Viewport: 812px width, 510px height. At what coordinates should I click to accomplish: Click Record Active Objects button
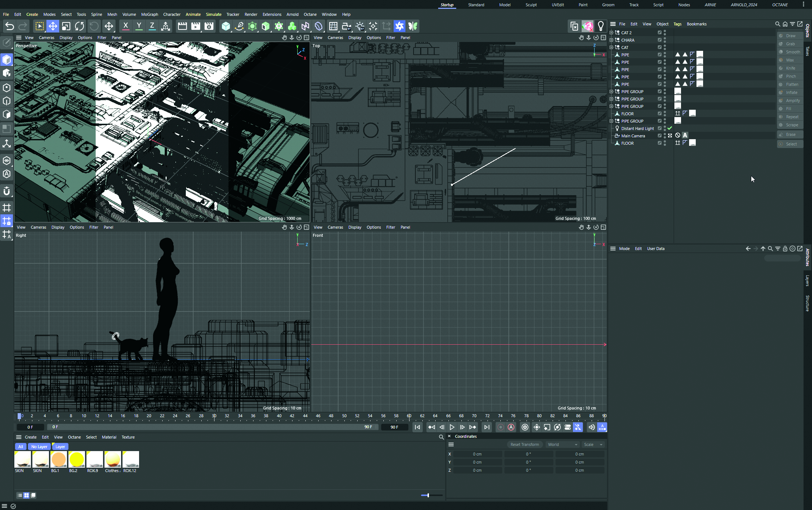501,427
